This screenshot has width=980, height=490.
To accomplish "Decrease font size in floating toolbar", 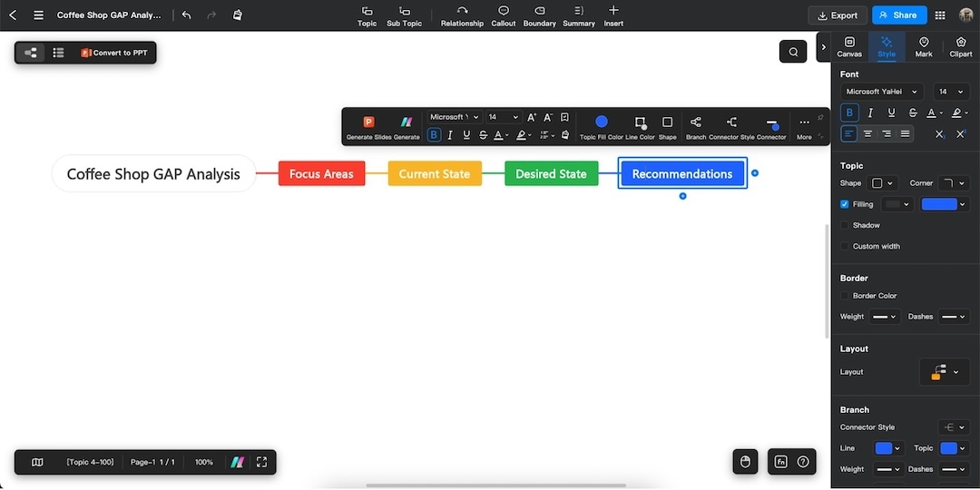I will tap(548, 117).
